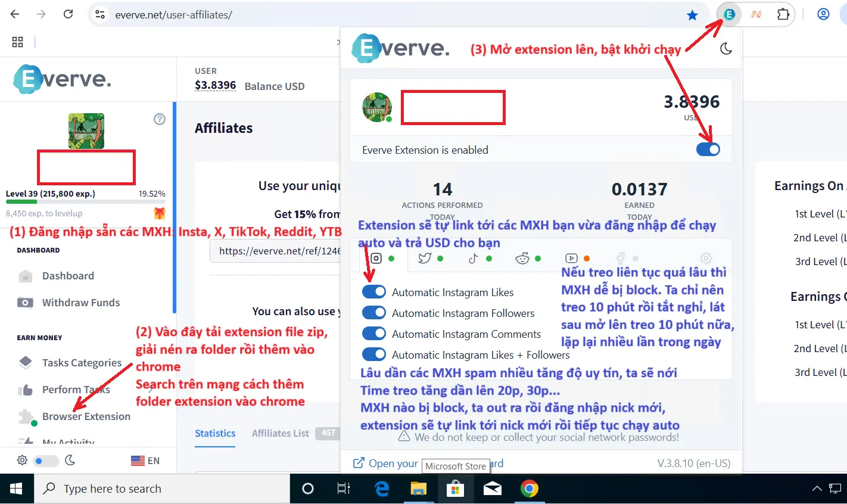The height and width of the screenshot is (504, 847).
Task: Open Tasks Categories in the sidebar
Action: (x=82, y=363)
